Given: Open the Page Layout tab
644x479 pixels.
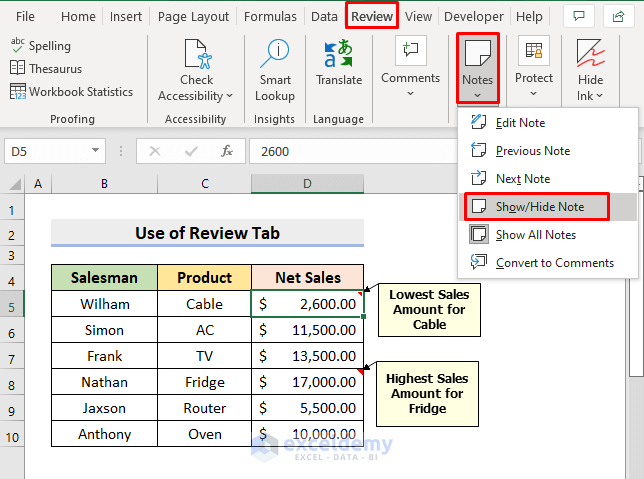Looking at the screenshot, I should point(193,17).
